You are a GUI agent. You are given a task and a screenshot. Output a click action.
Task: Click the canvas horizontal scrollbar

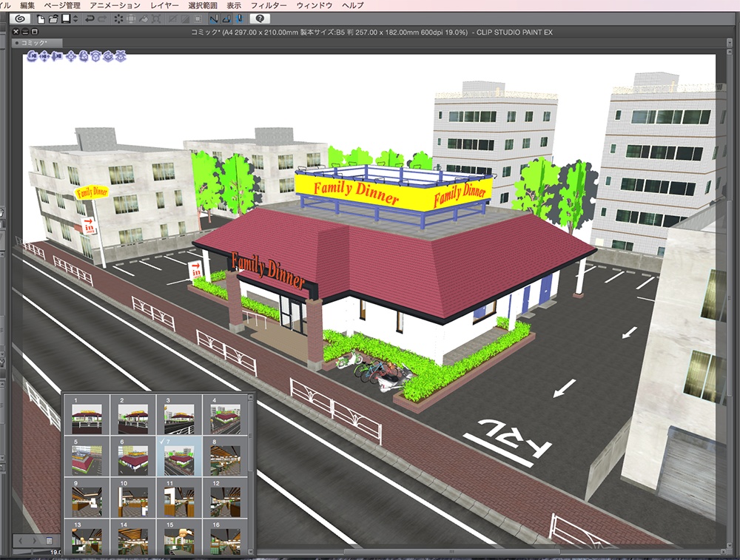coord(451,551)
